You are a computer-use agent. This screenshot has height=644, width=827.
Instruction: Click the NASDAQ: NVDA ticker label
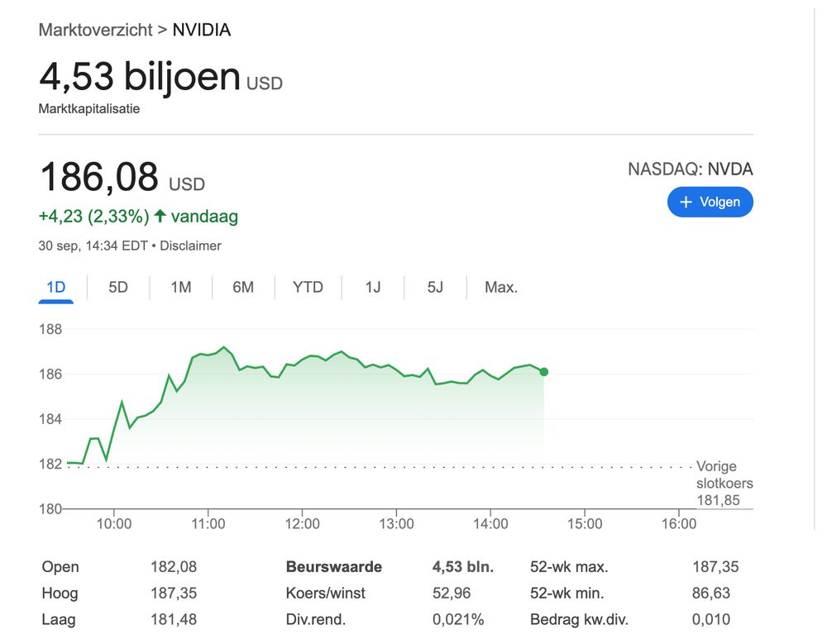tap(690, 169)
